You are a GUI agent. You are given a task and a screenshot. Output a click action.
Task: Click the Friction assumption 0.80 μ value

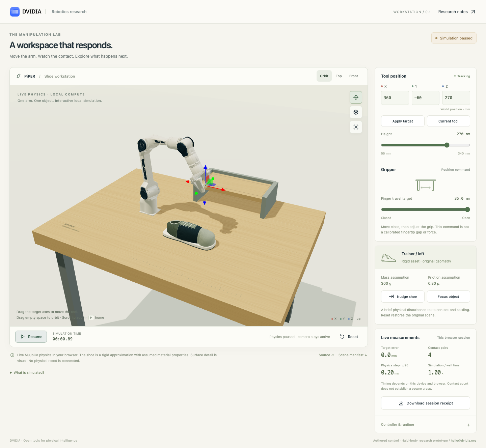point(434,283)
